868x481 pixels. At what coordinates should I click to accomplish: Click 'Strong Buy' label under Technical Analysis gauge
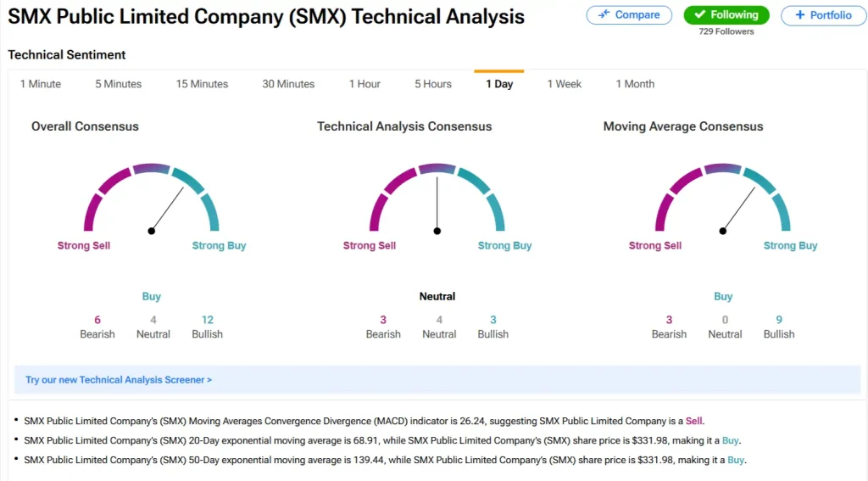[505, 245]
